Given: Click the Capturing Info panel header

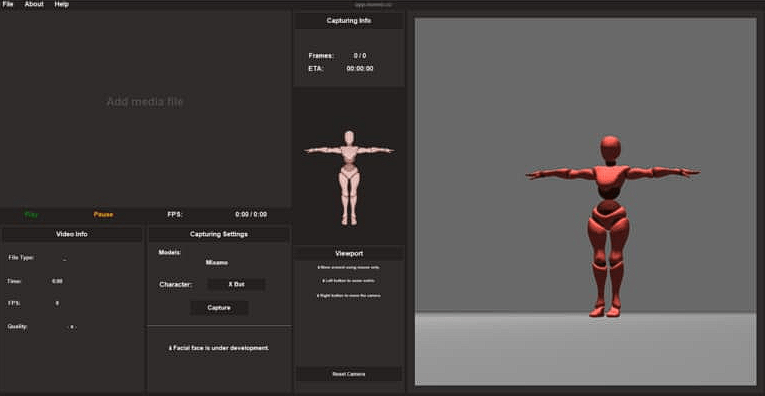Looking at the screenshot, I should point(349,21).
